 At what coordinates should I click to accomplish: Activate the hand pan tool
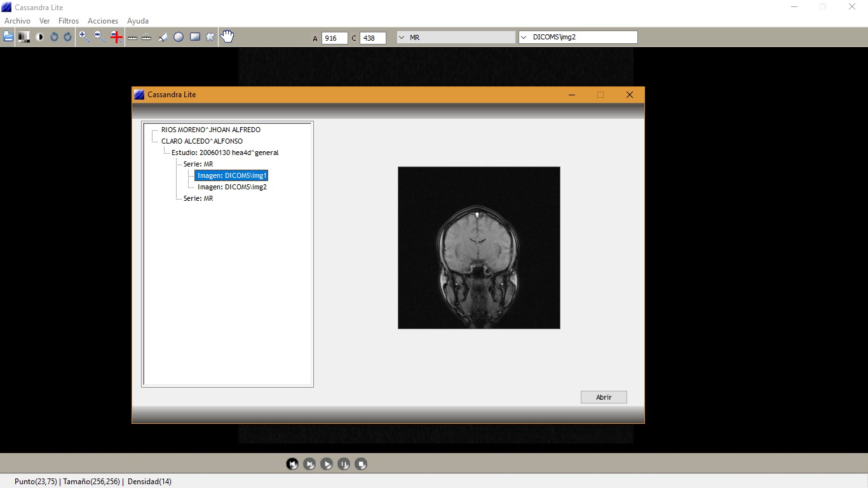[227, 37]
